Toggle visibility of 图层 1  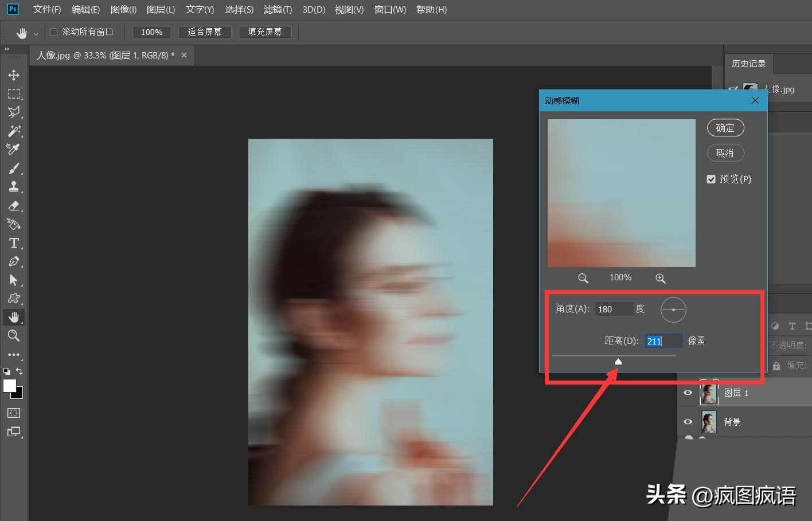tap(687, 392)
